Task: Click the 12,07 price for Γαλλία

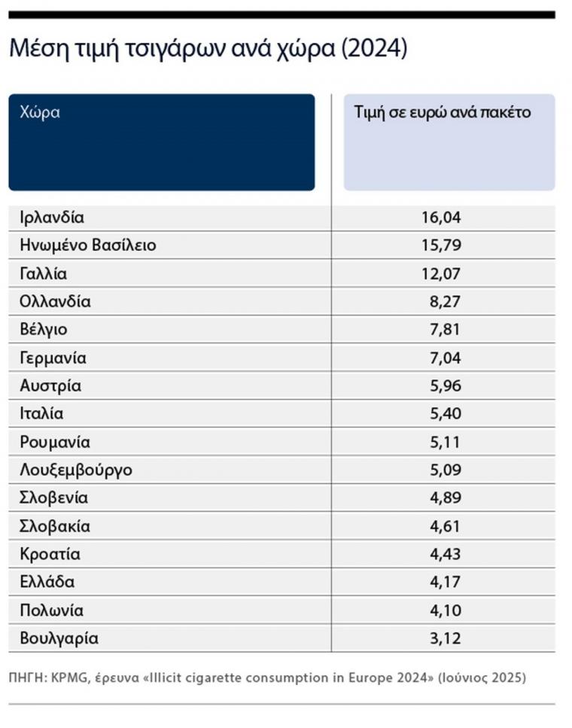Action: point(441,273)
